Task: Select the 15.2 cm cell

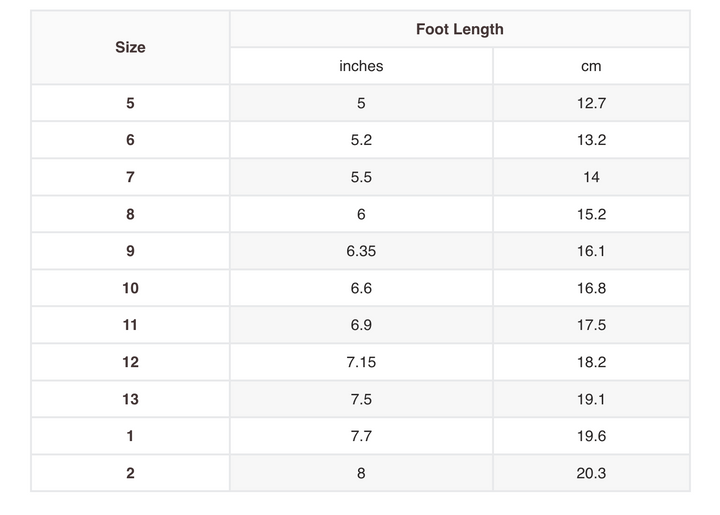Action: click(x=591, y=214)
